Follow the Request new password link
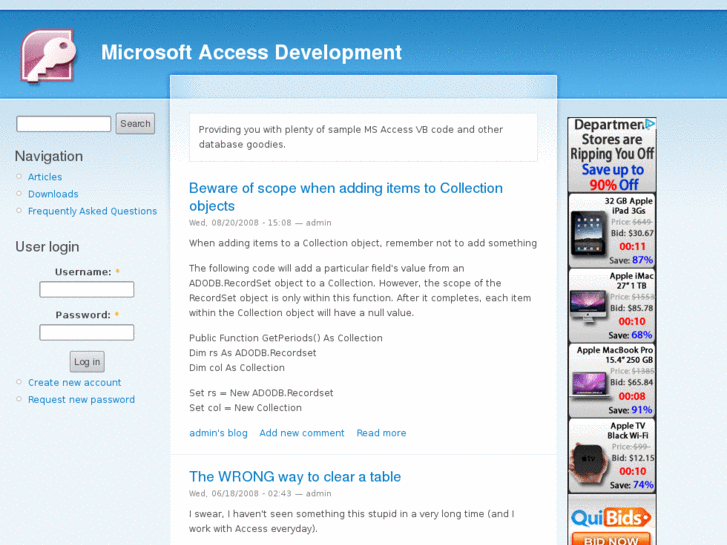The width and height of the screenshot is (727, 545). pos(82,400)
